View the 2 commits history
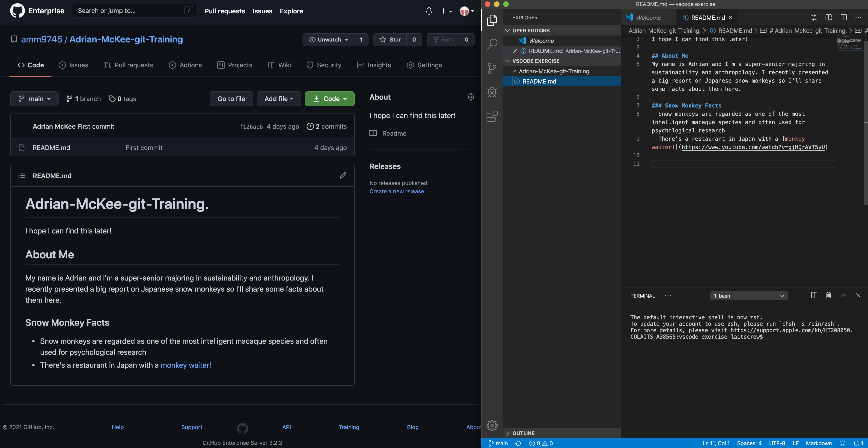Viewport: 868px width, 448px height. click(327, 126)
